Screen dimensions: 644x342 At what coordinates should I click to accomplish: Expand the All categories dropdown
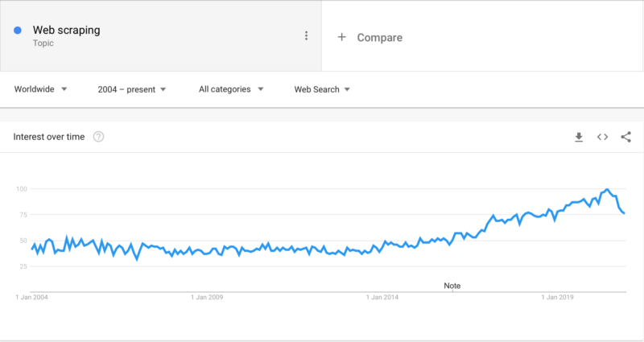pos(231,89)
